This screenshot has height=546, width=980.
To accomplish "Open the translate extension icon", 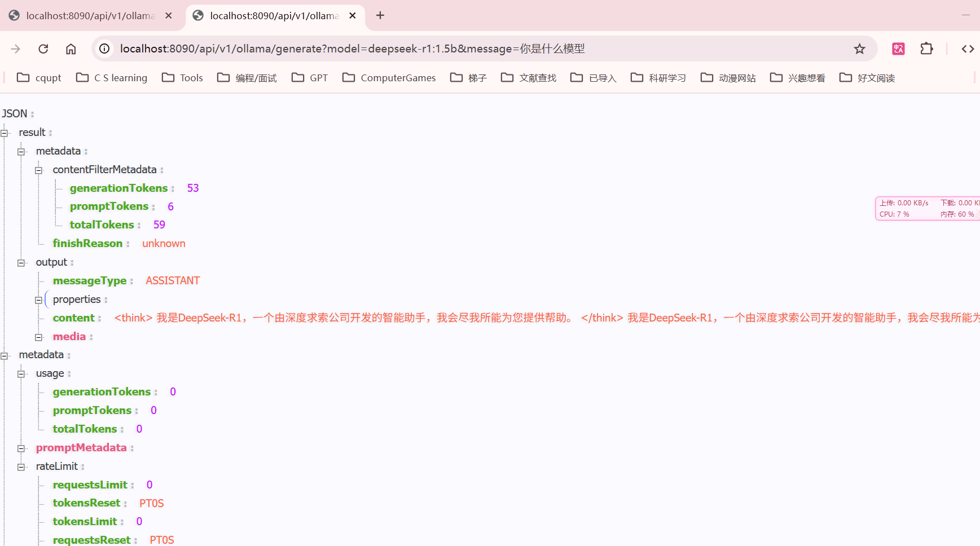I will click(x=898, y=49).
